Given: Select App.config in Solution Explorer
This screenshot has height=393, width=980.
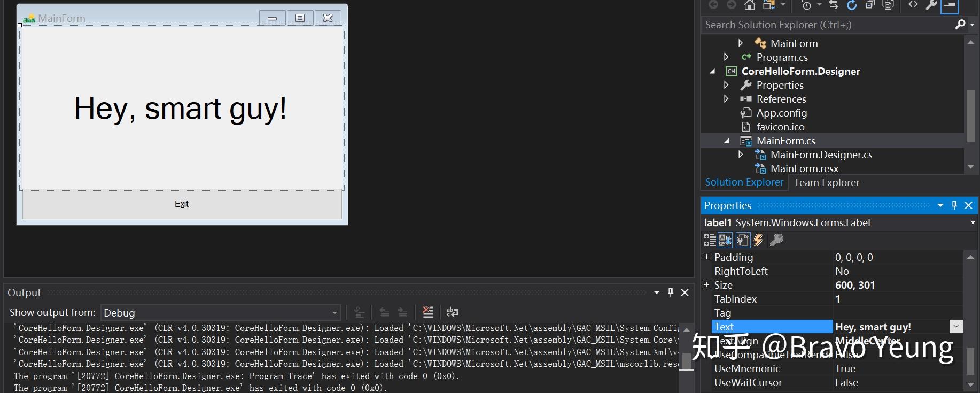Looking at the screenshot, I should (x=781, y=113).
